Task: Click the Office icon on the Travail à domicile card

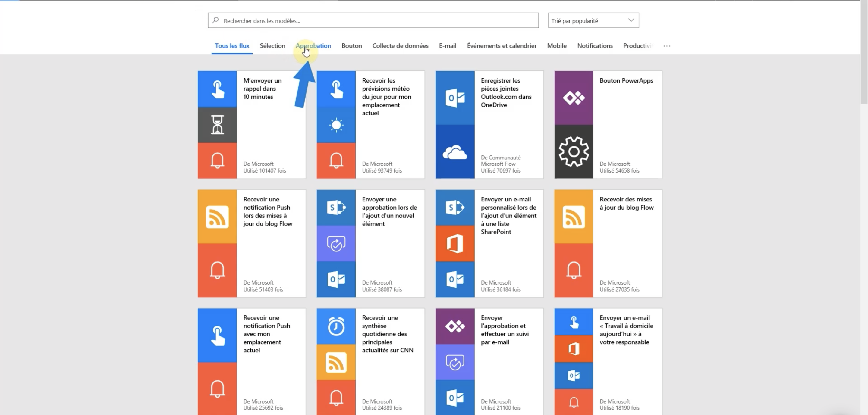Action: pos(574,349)
